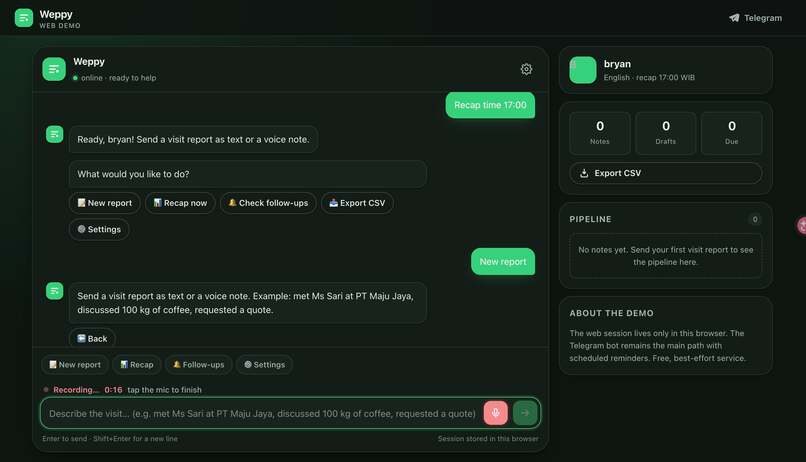806x462 pixels.
Task: Click the bot avatar beside 'Ready, bryan!' message
Action: 54,134
